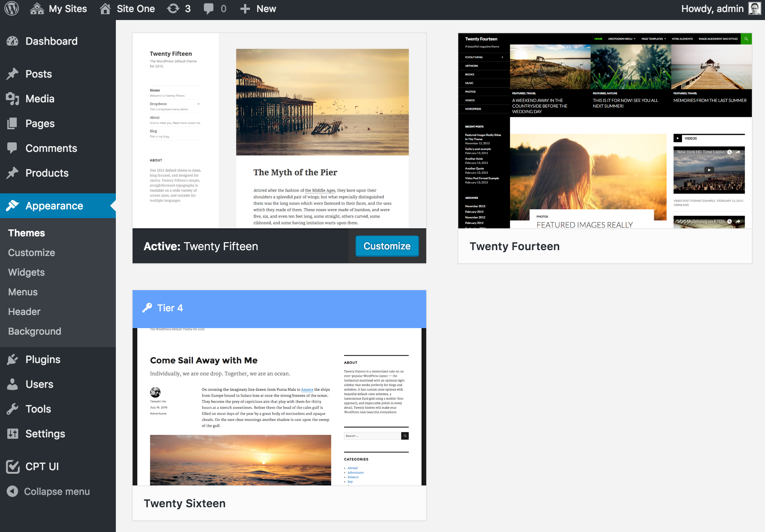Click the comments bubble icon in toolbar
Viewport: 765px width, 532px height.
[x=208, y=9]
